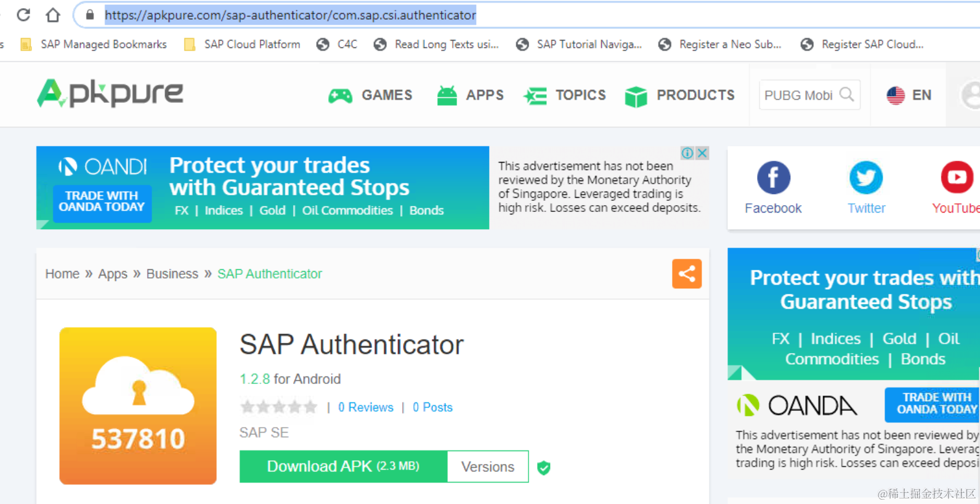This screenshot has height=504, width=980.
Task: Reload the page with the refresh icon
Action: (23, 15)
